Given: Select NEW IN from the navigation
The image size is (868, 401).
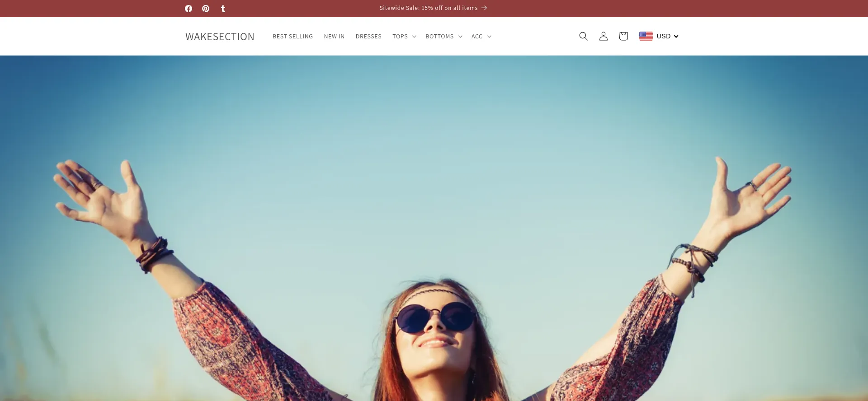Looking at the screenshot, I should [x=334, y=37].
